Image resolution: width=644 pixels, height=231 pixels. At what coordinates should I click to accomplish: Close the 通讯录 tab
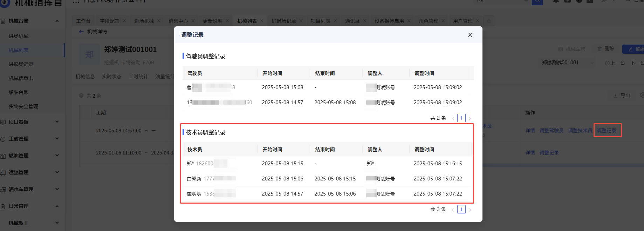[365, 21]
